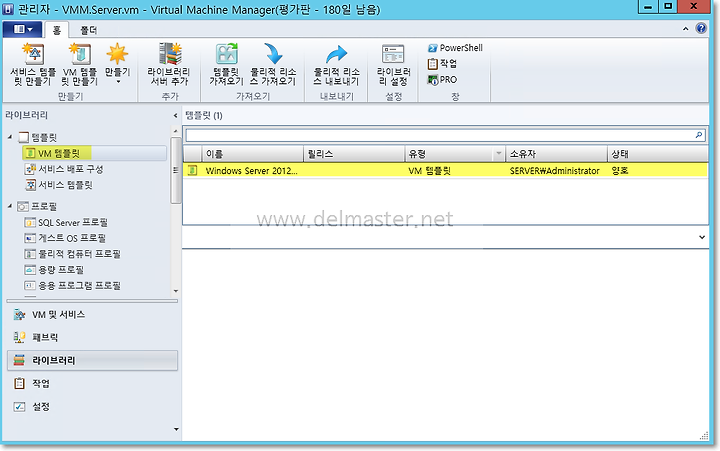Viewport: 720px width, 451px height.
Task: Sort by the 이름 column header
Action: point(253,154)
